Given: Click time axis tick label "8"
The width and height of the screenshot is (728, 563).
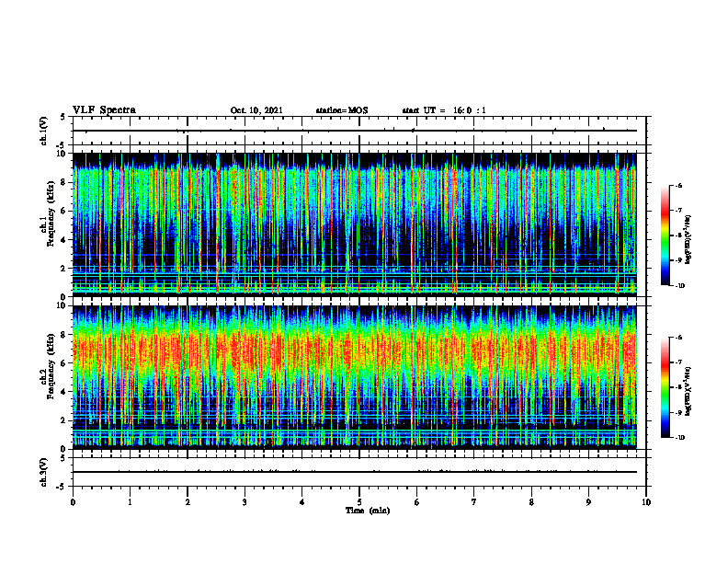Looking at the screenshot, I should 531,502.
